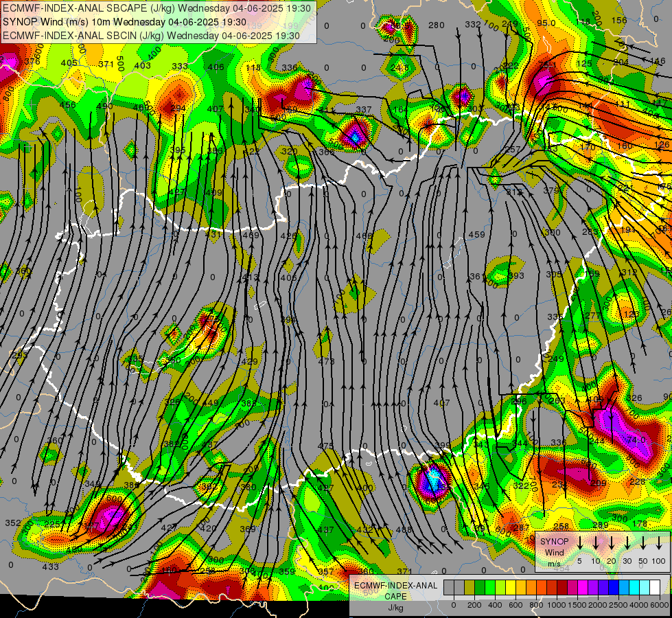The height and width of the screenshot is (618, 672).
Task: Click the map value '24.8'
Action: point(399,68)
